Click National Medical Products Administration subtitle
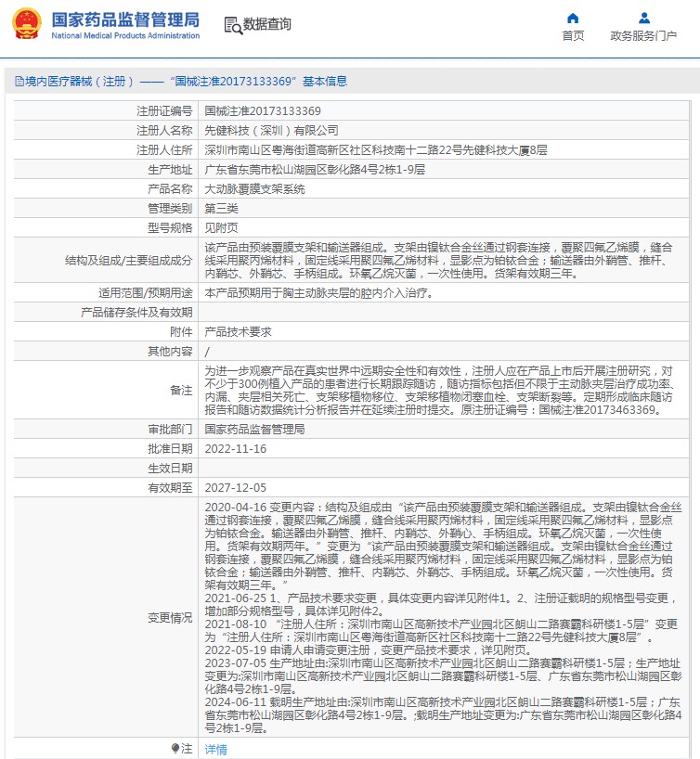The width and height of the screenshot is (700, 759). click(125, 36)
